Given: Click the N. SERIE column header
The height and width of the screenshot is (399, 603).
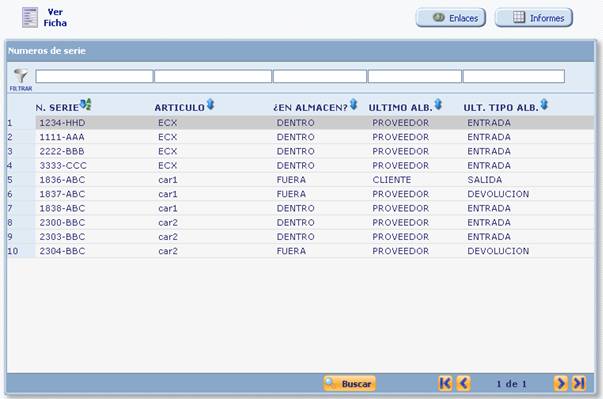Looking at the screenshot, I should tap(57, 108).
